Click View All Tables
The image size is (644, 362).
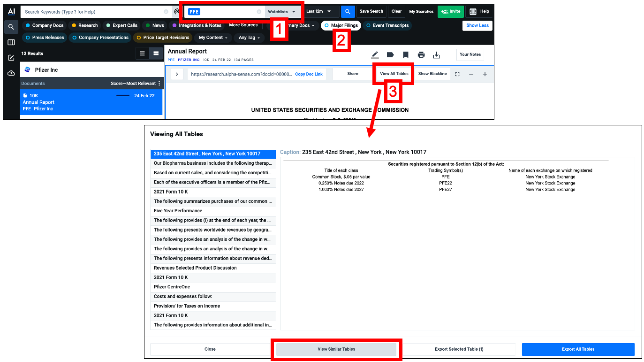[394, 74]
